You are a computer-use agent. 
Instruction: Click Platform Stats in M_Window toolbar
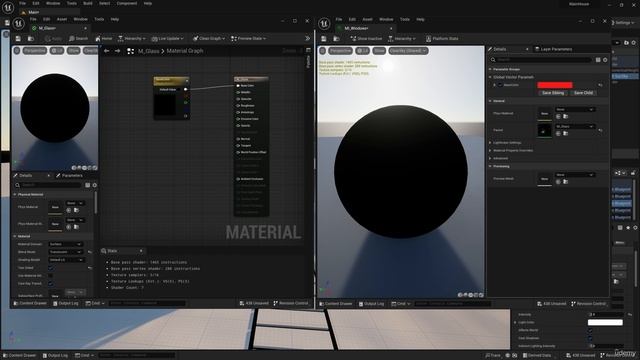[442, 38]
